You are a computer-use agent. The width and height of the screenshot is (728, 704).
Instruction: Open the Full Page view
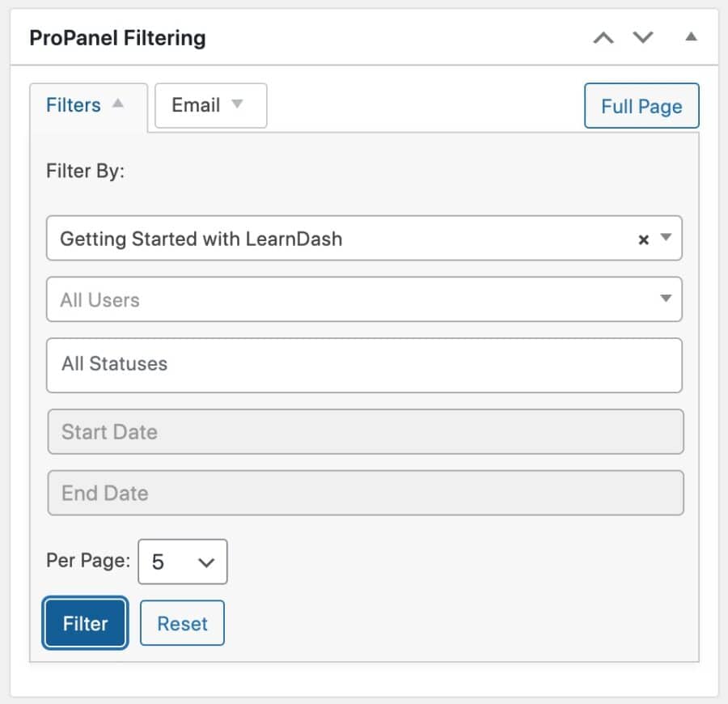tap(641, 105)
